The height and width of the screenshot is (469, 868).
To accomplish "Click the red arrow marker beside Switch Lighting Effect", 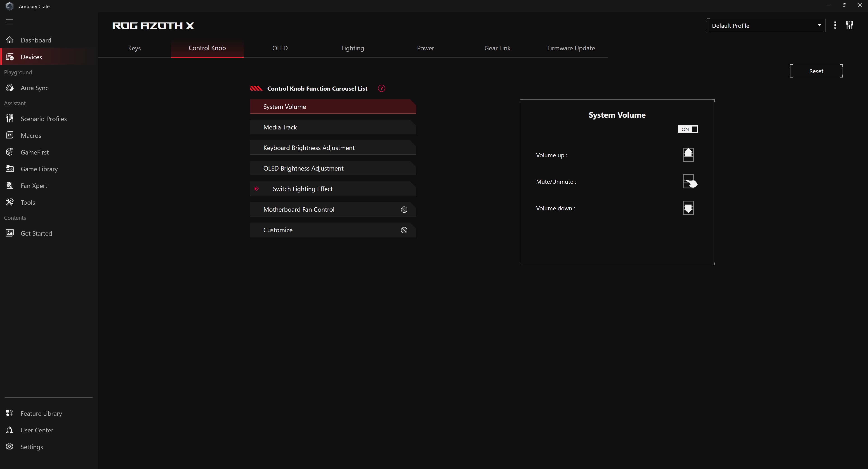I will click(256, 189).
